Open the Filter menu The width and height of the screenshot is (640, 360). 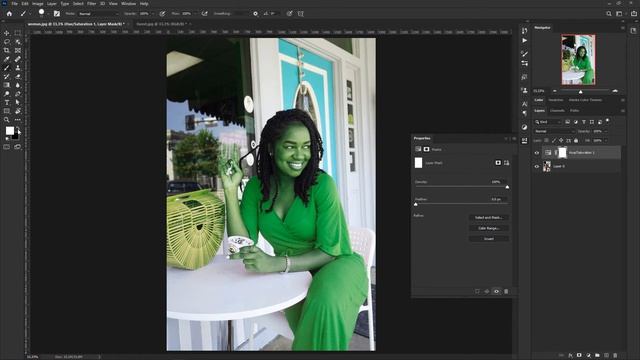click(91, 4)
